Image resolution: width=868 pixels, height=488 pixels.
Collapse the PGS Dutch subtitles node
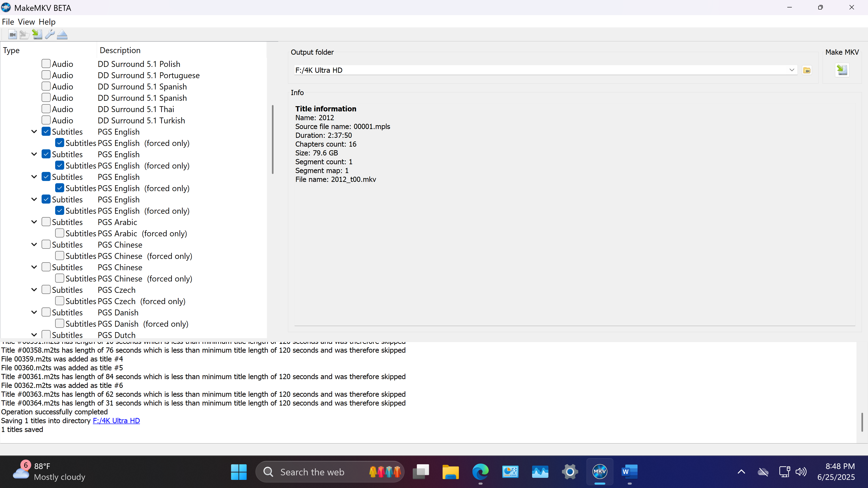point(34,335)
